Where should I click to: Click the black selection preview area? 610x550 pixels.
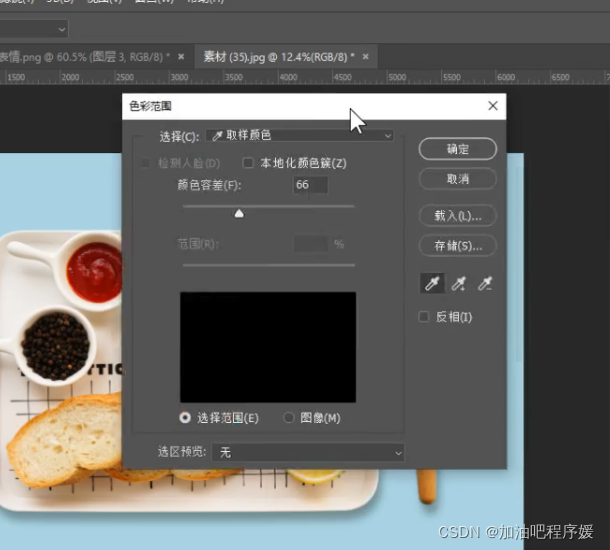pyautogui.click(x=268, y=347)
